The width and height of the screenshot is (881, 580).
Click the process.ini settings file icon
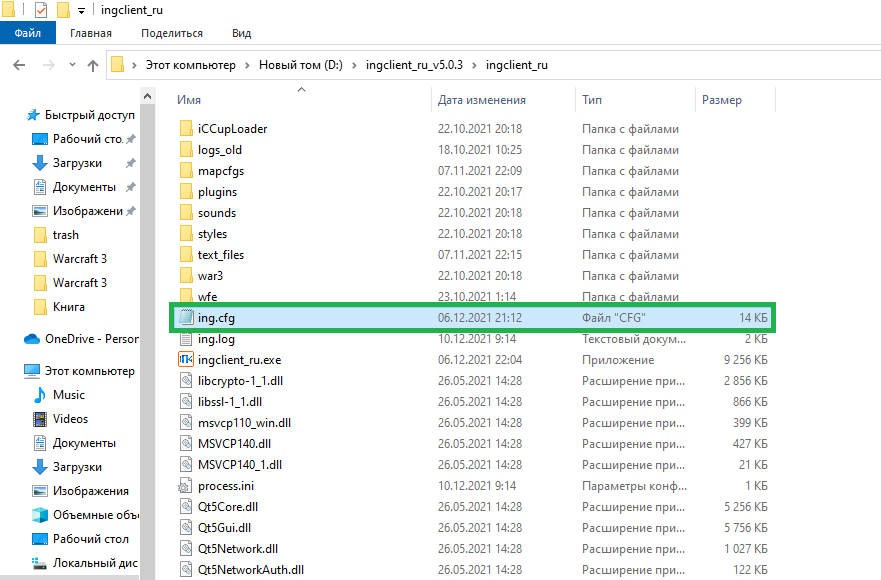click(185, 485)
